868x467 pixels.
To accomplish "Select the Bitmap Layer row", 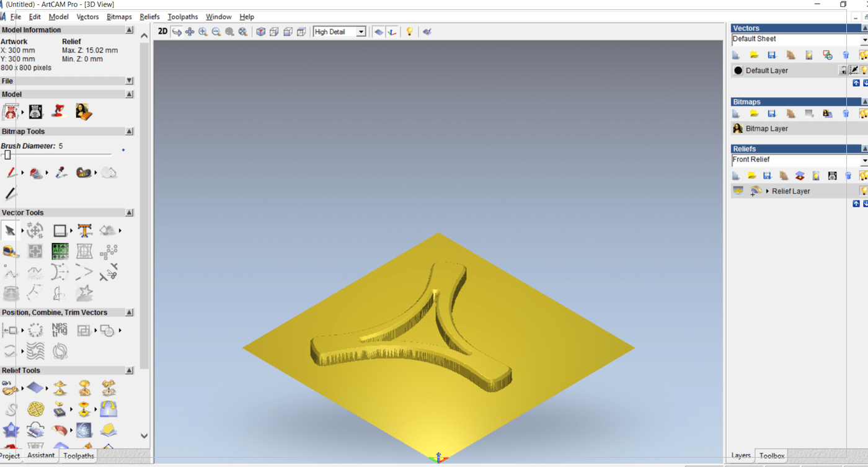I will [799, 128].
